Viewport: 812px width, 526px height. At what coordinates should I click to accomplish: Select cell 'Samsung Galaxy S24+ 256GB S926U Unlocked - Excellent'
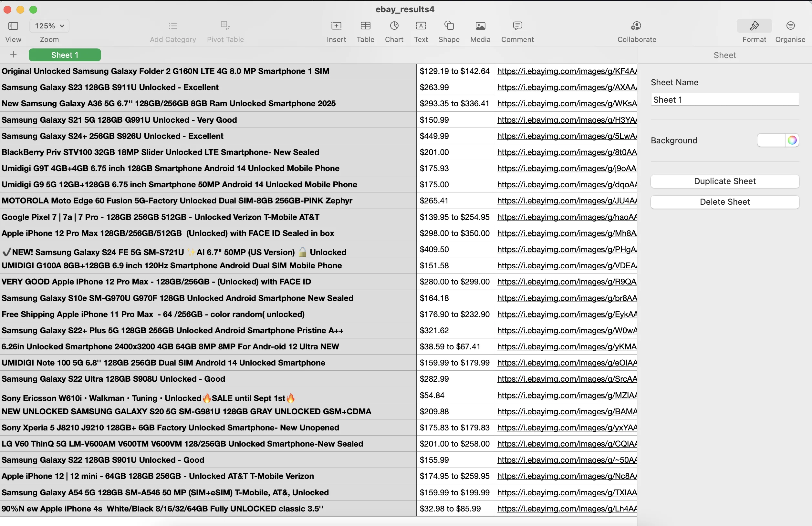208,136
